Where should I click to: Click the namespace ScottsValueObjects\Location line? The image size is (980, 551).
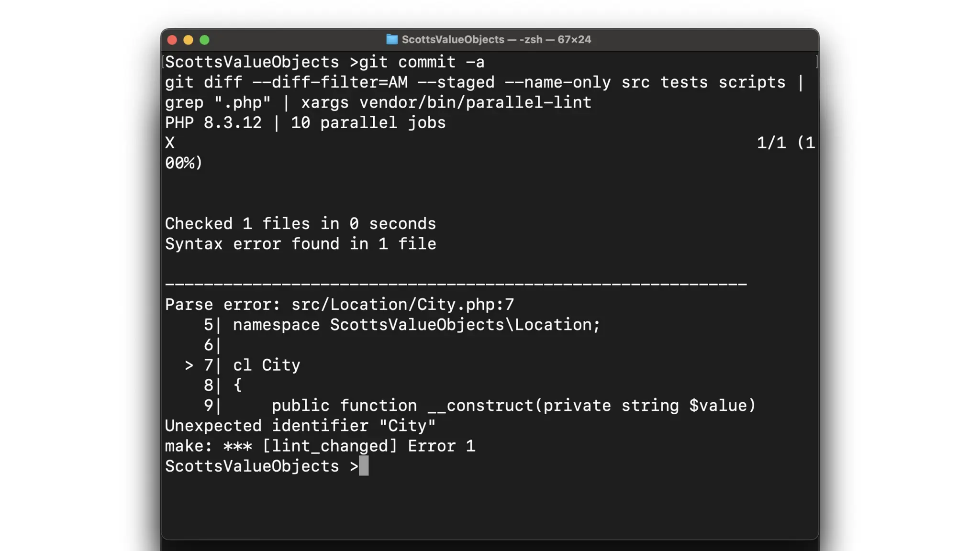[x=416, y=325]
